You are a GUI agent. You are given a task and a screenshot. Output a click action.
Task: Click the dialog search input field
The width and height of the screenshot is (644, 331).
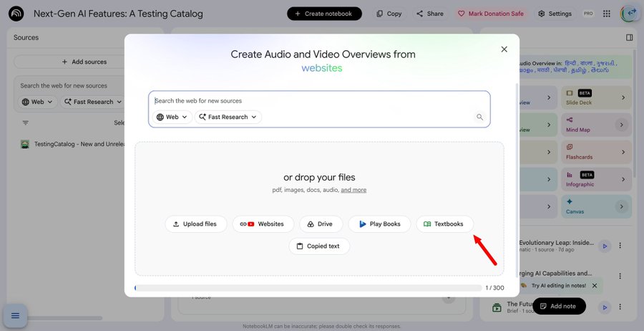tap(319, 101)
